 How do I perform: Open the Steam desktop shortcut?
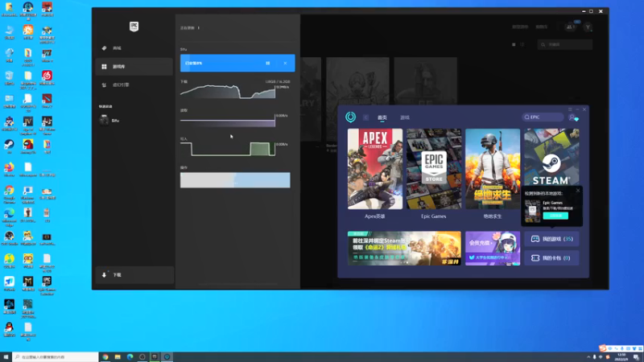pyautogui.click(x=9, y=146)
